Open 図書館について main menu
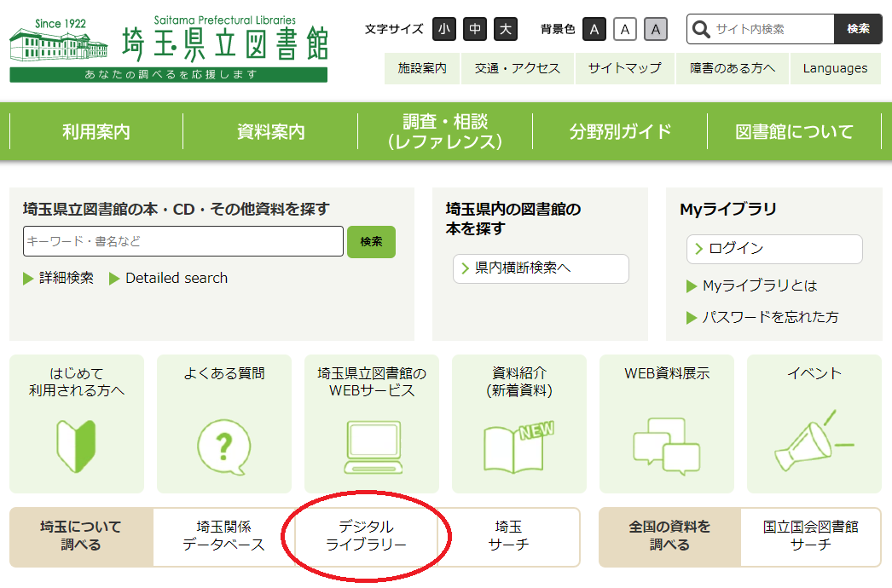This screenshot has width=892, height=588. point(794,131)
